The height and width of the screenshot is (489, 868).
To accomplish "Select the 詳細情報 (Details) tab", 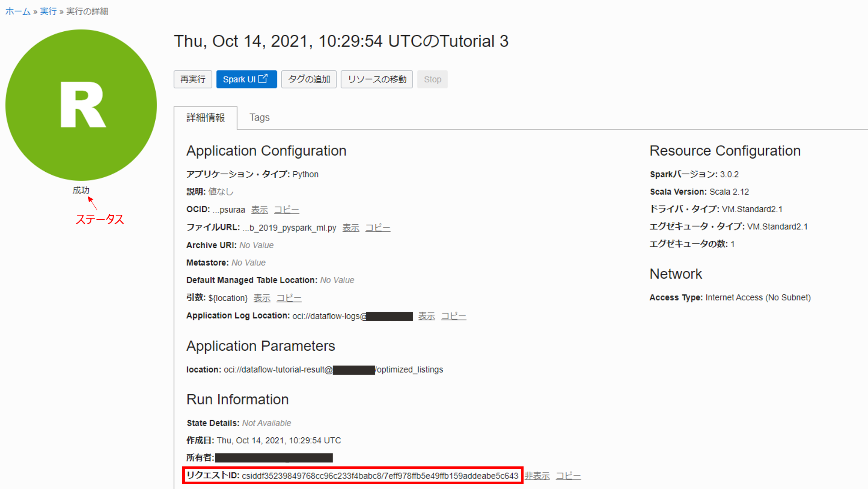I will (x=206, y=117).
